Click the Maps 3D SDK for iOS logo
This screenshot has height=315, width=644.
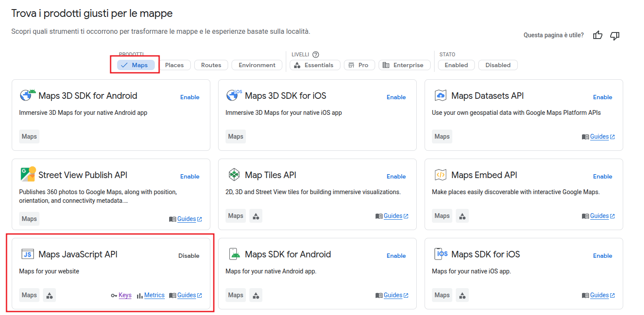tap(234, 95)
